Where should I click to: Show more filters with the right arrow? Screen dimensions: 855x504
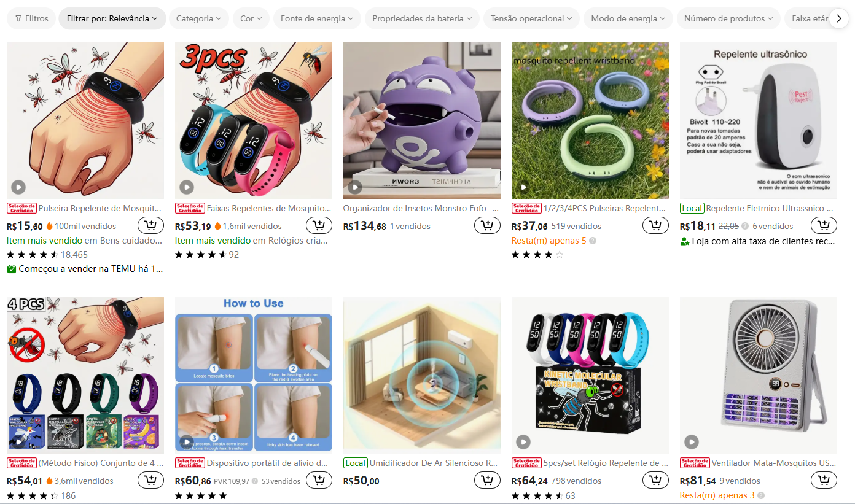coord(838,18)
